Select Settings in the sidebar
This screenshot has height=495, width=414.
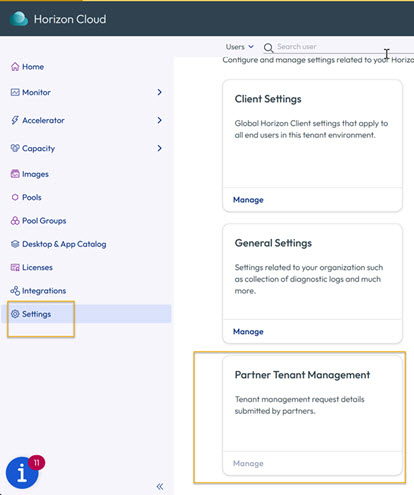87,314
